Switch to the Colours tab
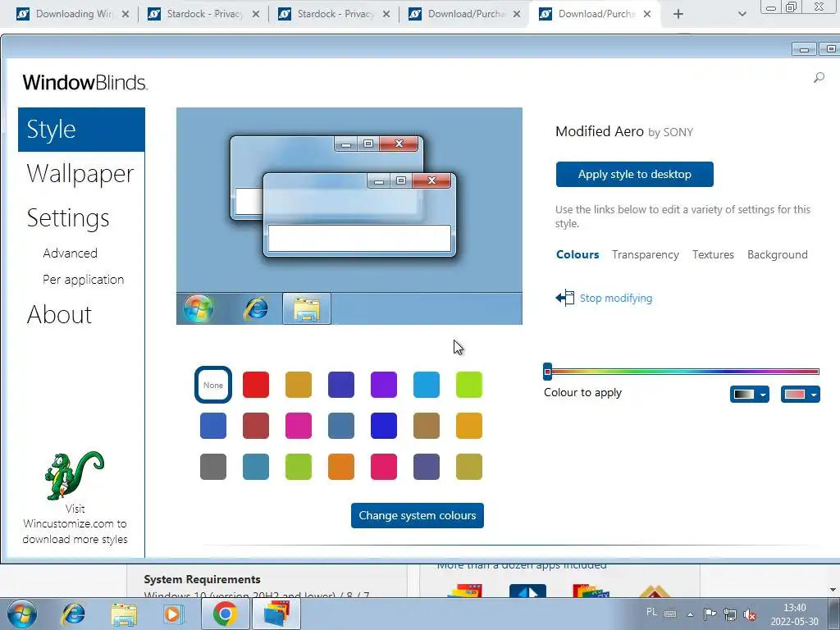 pos(577,254)
